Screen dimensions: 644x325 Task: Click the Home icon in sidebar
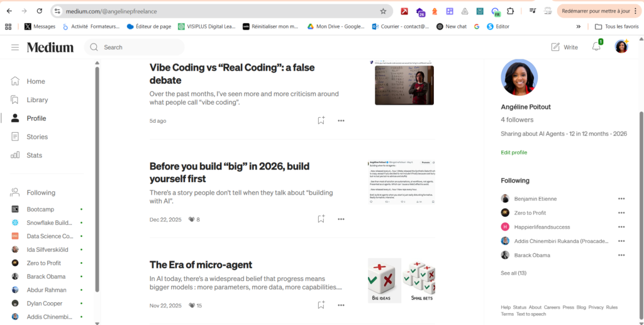point(15,81)
